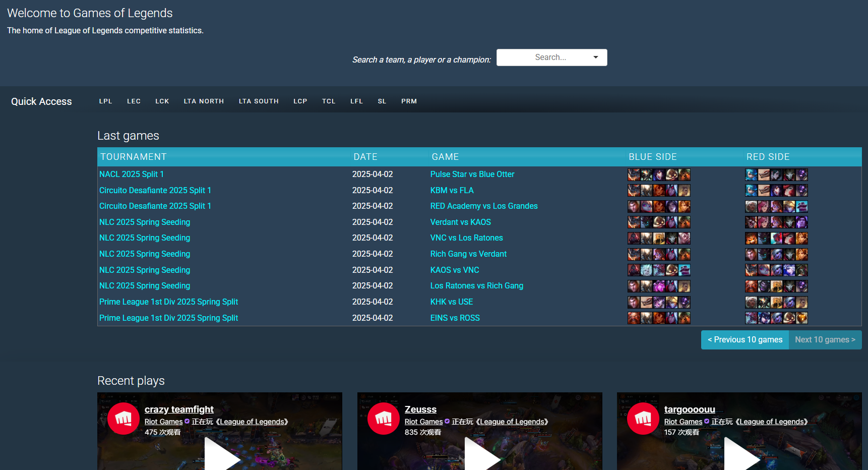Viewport: 868px width, 470px height.
Task: Click Riot Games logo on Zeusss clip
Action: [384, 419]
